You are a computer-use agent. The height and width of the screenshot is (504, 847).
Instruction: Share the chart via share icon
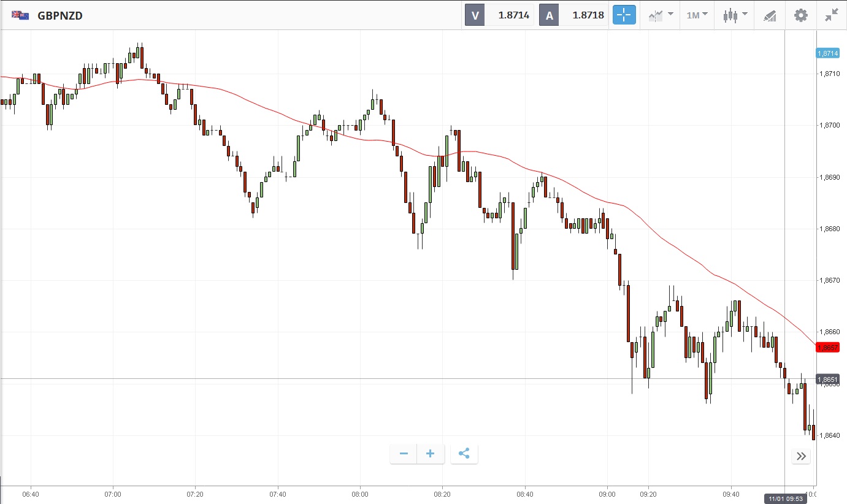pyautogui.click(x=464, y=454)
